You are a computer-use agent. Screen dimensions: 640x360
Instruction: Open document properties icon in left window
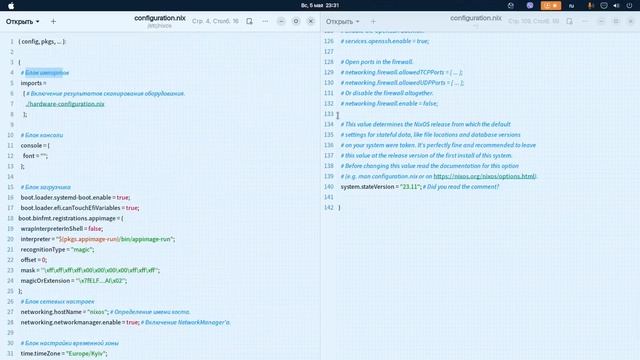click(249, 21)
